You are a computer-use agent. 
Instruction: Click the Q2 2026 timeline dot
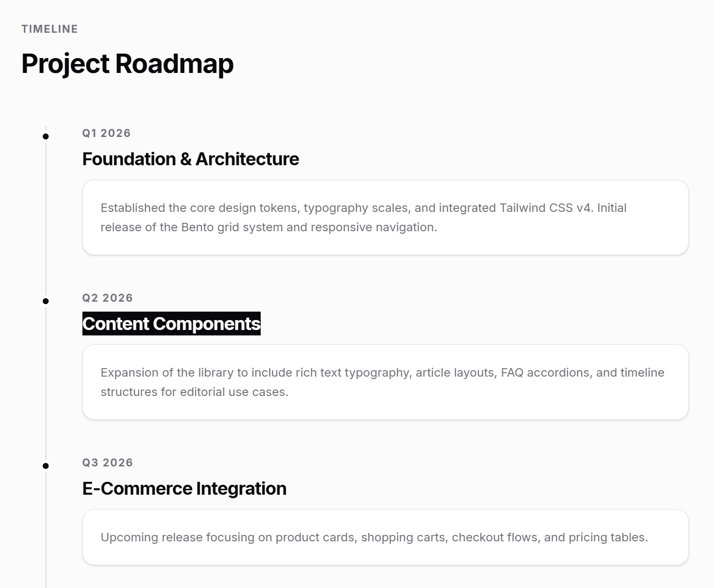(x=46, y=301)
